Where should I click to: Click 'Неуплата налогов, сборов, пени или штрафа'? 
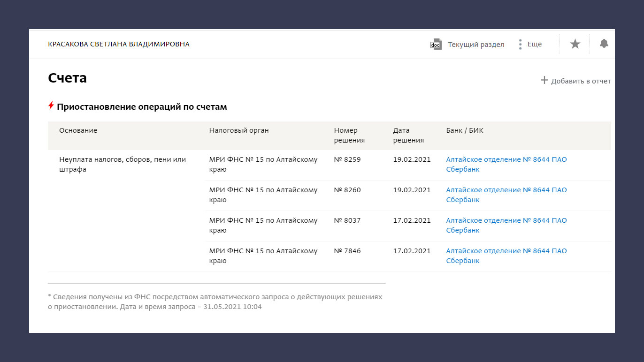click(x=123, y=165)
